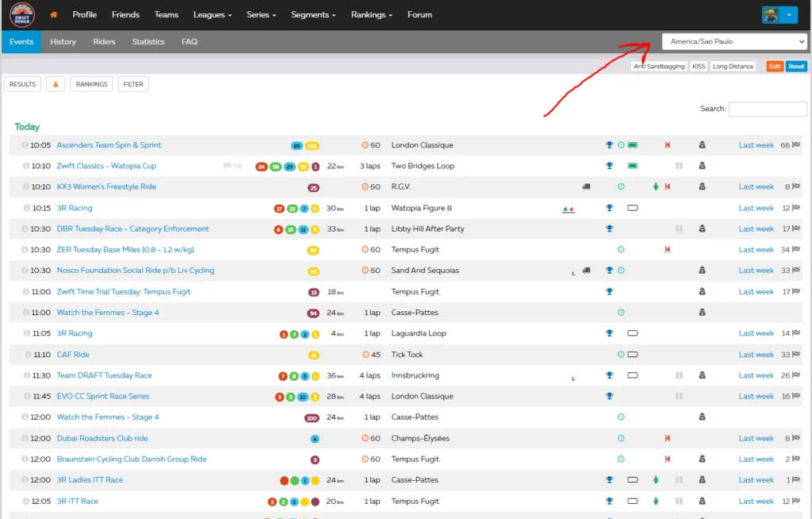Click green rider icon in 3R Ladies iTT row

656,479
